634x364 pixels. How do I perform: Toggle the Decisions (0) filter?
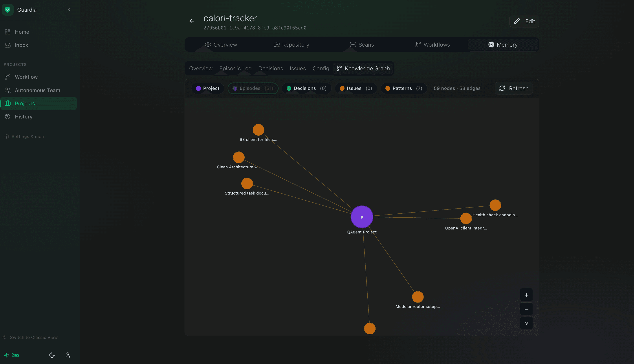click(306, 88)
